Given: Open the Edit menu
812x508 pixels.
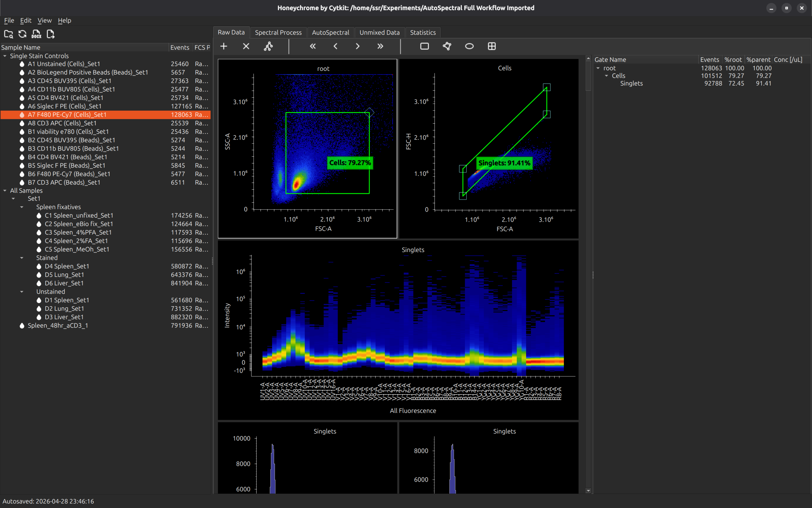Looking at the screenshot, I should coord(26,21).
